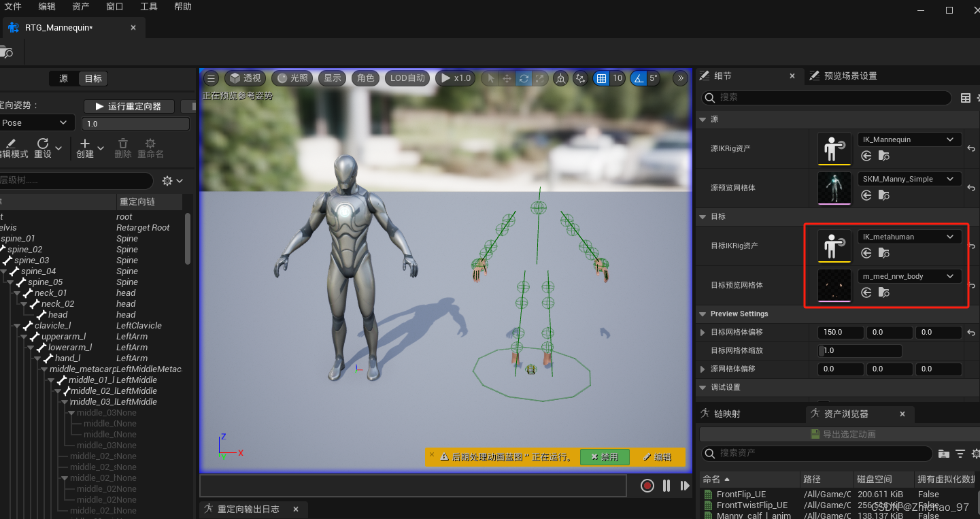Click the 目标网格体缩放 slider field
The height and width of the screenshot is (519, 980).
[860, 351]
